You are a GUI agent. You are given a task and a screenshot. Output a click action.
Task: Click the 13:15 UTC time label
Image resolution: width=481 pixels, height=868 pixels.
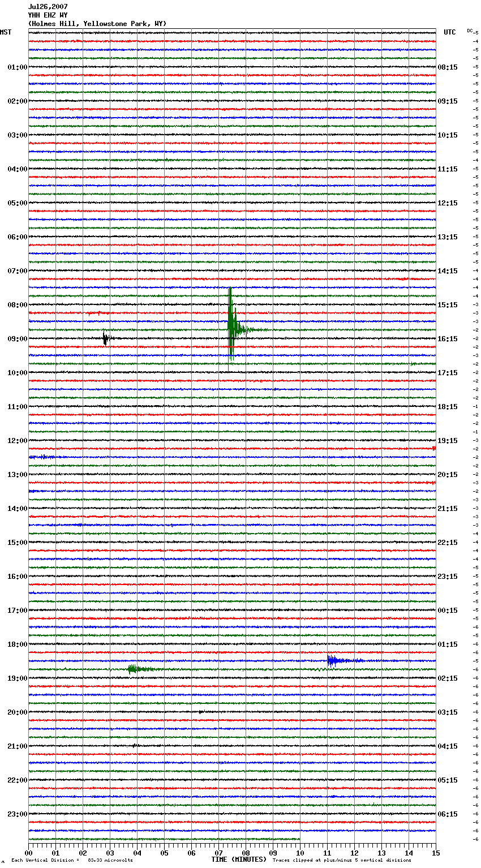(448, 237)
